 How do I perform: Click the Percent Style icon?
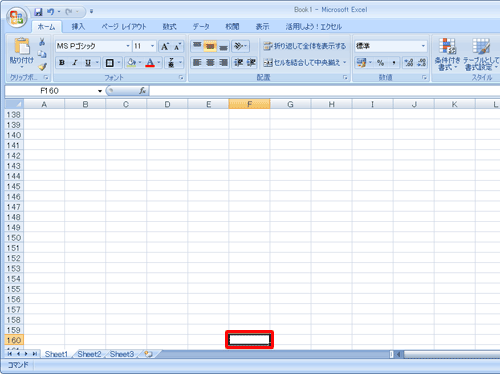pyautogui.click(x=380, y=63)
